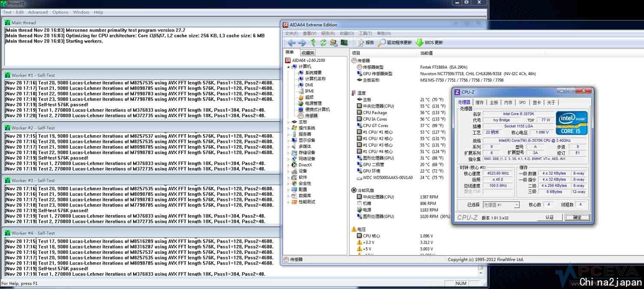Viewport: 644px width, 289px height.
Task: Click 驱动程序更新 driver update button
Action: [x=395, y=43]
